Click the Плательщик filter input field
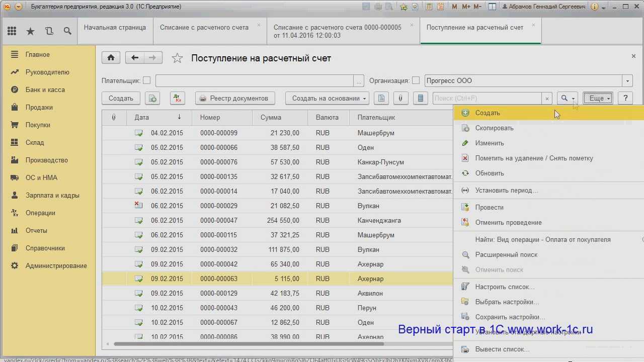644x362 pixels. pyautogui.click(x=255, y=81)
